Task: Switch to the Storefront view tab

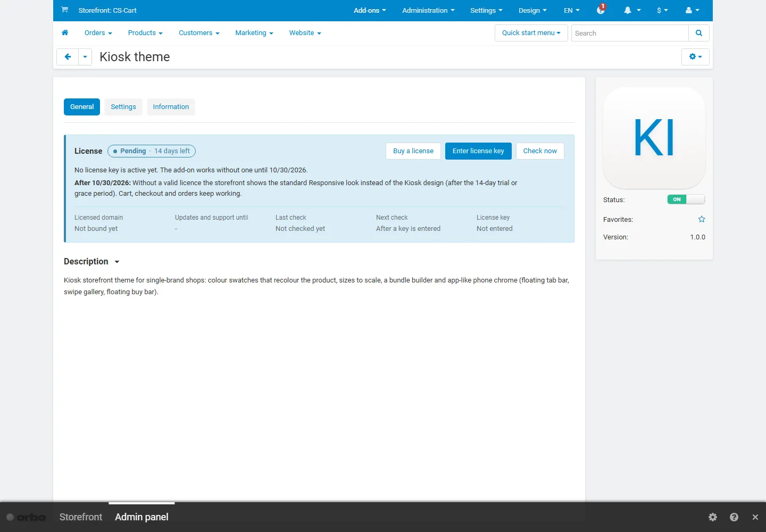Action: [81, 517]
